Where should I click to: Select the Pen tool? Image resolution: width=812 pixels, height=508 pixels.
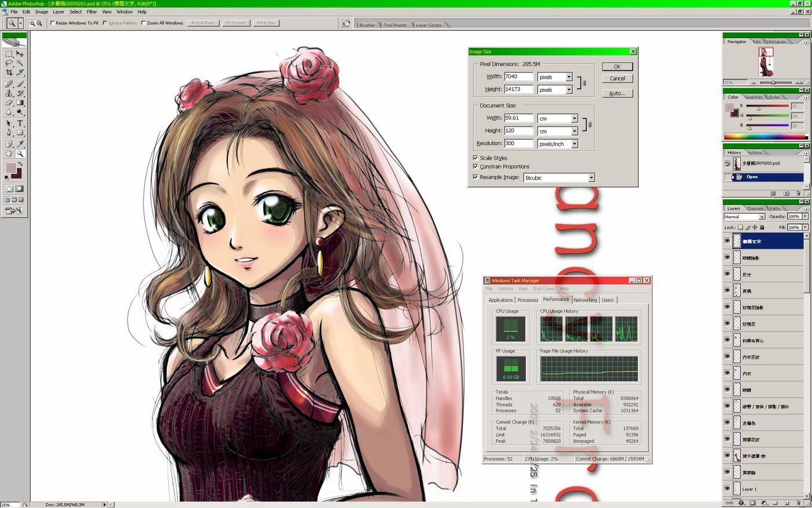point(9,133)
